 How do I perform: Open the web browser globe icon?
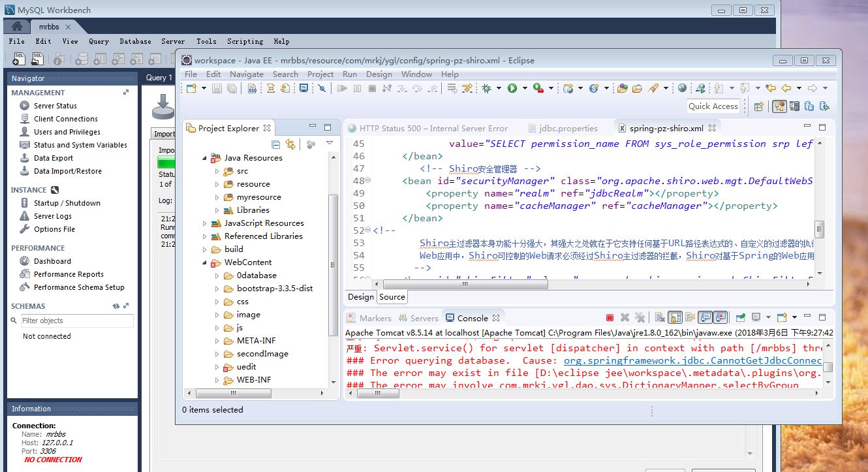click(x=682, y=88)
